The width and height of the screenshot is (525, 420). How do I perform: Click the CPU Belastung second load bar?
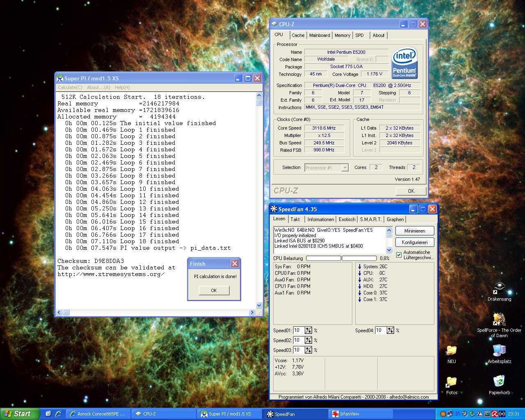(x=359, y=258)
